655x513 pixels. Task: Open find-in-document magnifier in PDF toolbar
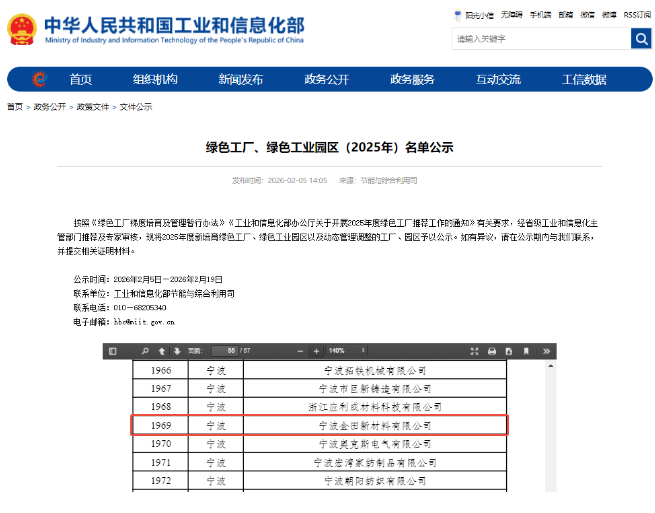pos(145,351)
